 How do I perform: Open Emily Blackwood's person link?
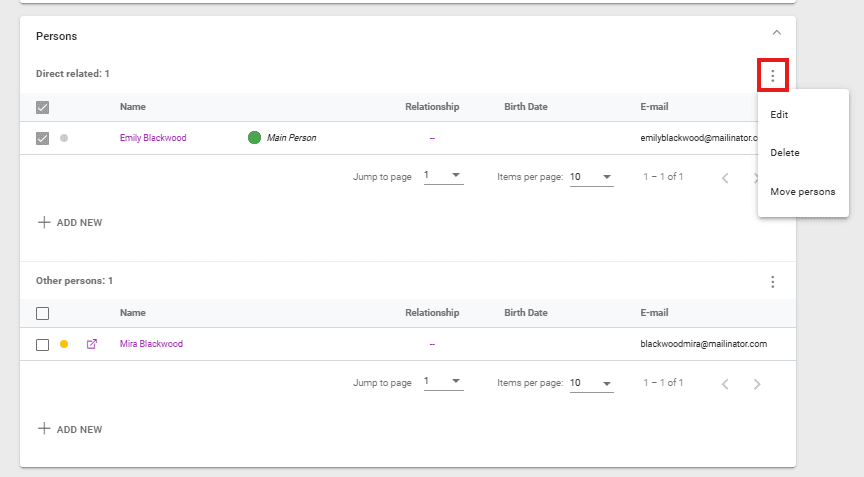(152, 138)
